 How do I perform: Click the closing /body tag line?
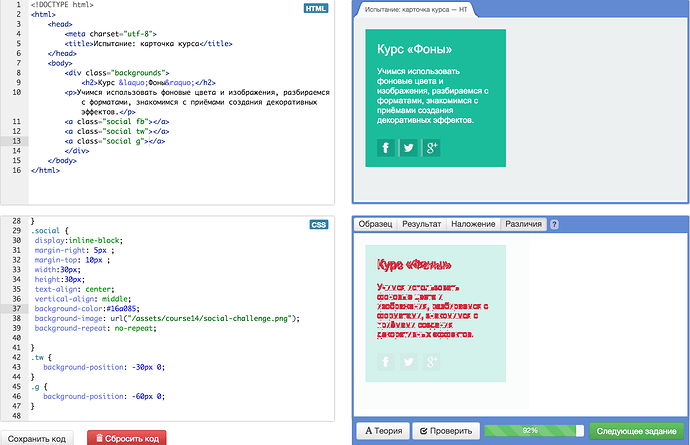(x=62, y=161)
